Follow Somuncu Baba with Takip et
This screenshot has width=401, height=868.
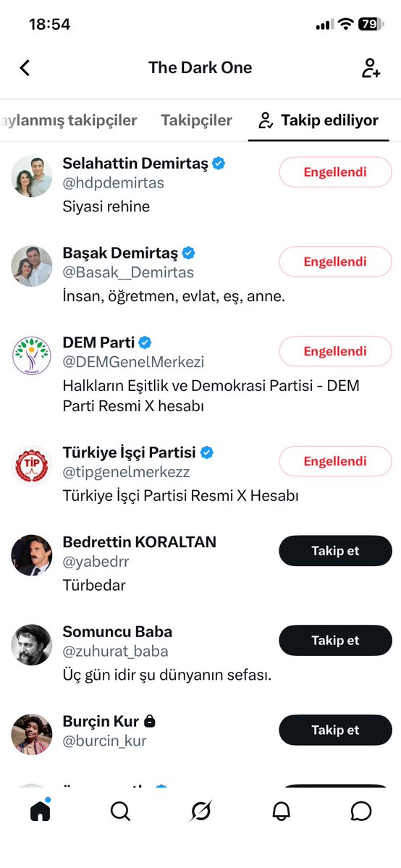(x=335, y=641)
